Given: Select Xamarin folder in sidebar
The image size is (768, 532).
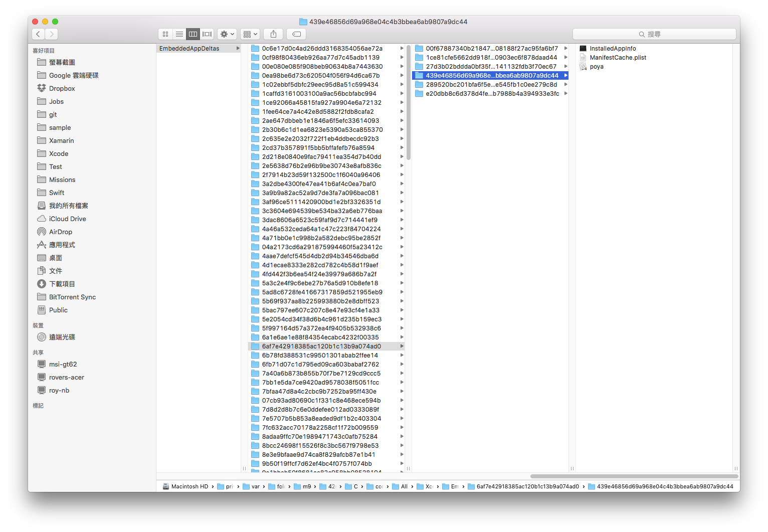Looking at the screenshot, I should point(61,140).
